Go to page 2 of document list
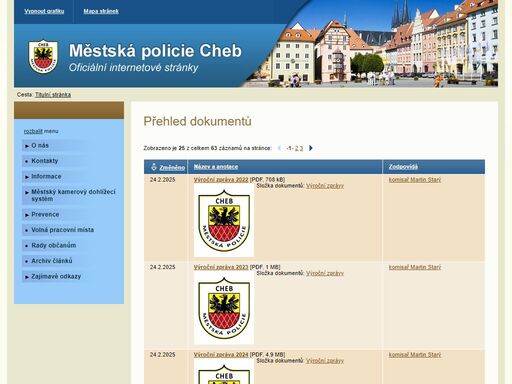 point(297,148)
